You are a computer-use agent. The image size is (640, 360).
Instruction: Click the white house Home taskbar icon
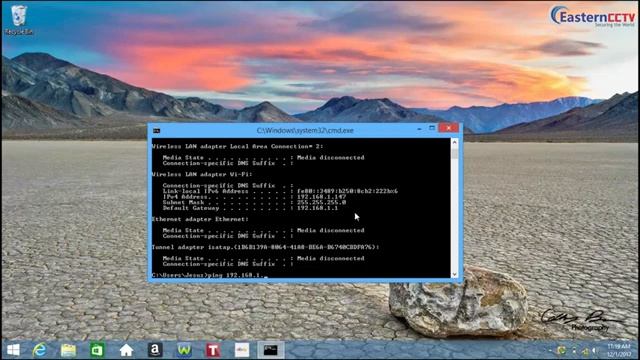126,350
